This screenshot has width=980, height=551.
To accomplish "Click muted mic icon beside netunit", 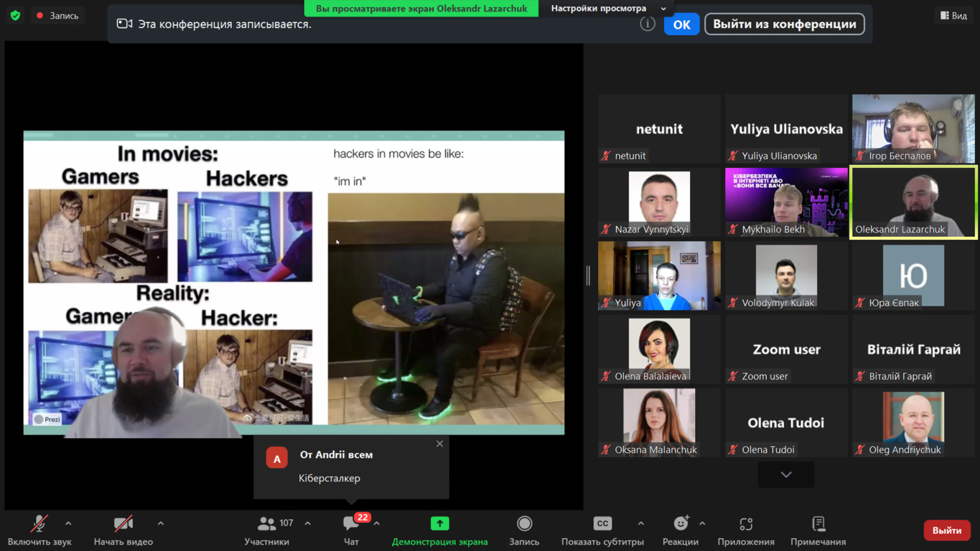I will pyautogui.click(x=607, y=156).
